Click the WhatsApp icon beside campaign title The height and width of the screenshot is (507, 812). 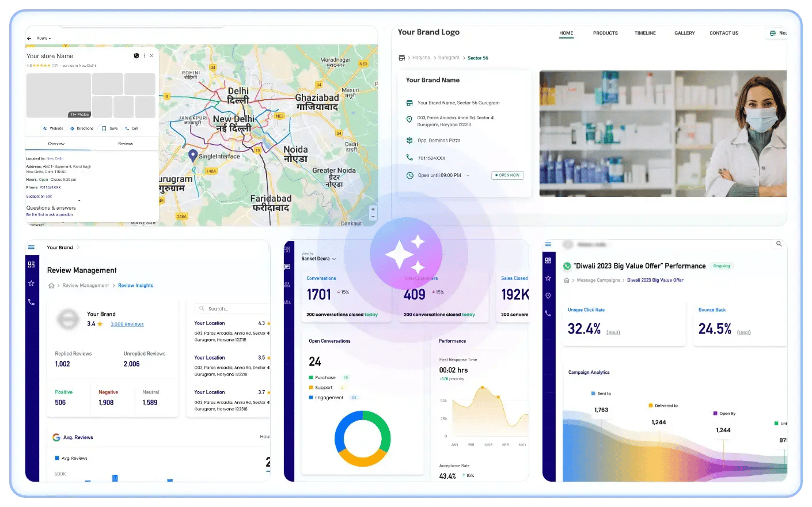[x=567, y=266]
